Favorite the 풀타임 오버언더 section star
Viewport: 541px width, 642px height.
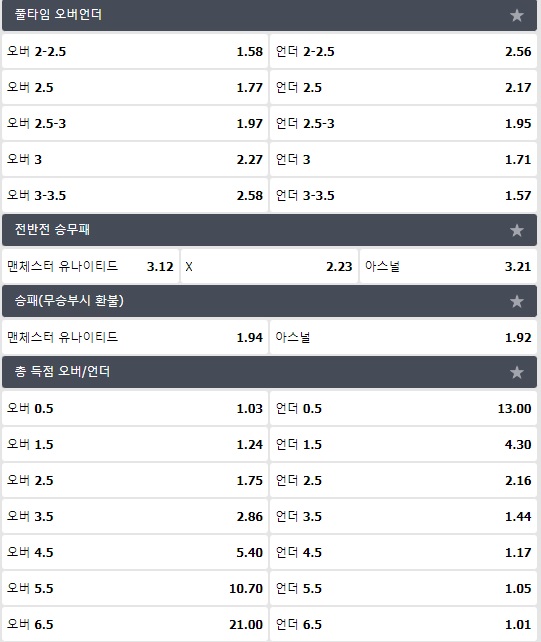coord(516,15)
